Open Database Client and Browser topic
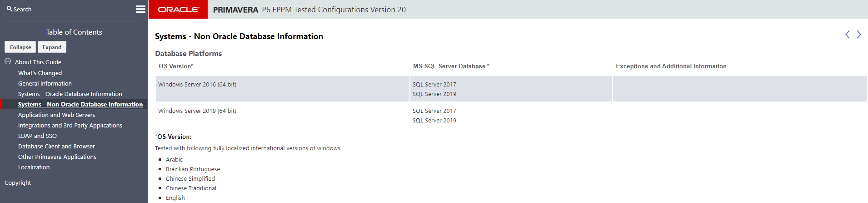Viewport: 868px width, 203px height. pos(56,146)
